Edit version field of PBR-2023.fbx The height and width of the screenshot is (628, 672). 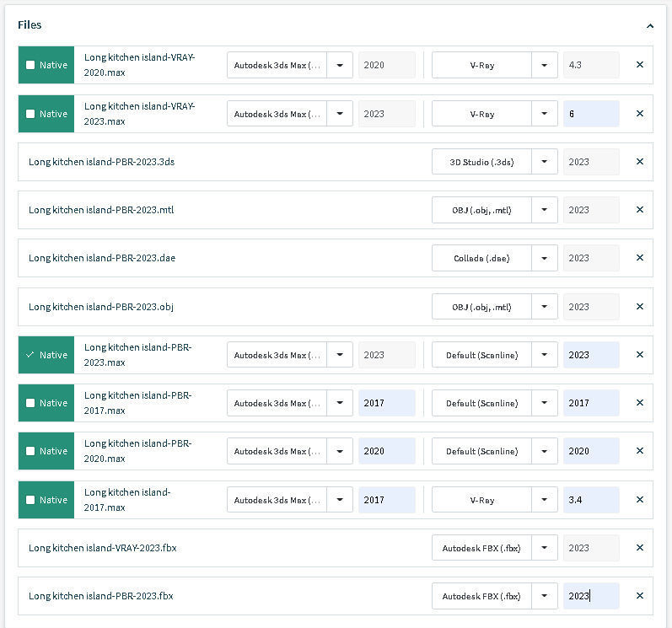pos(590,596)
